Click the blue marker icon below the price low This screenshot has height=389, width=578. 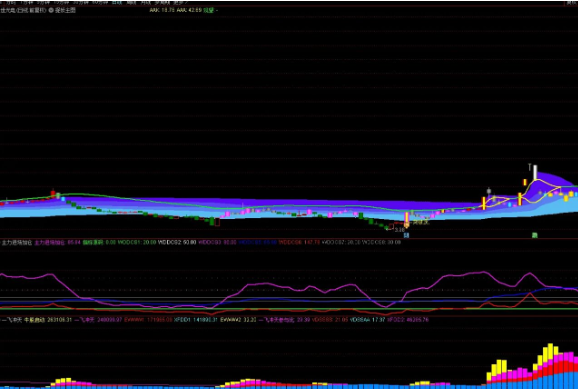406,235
